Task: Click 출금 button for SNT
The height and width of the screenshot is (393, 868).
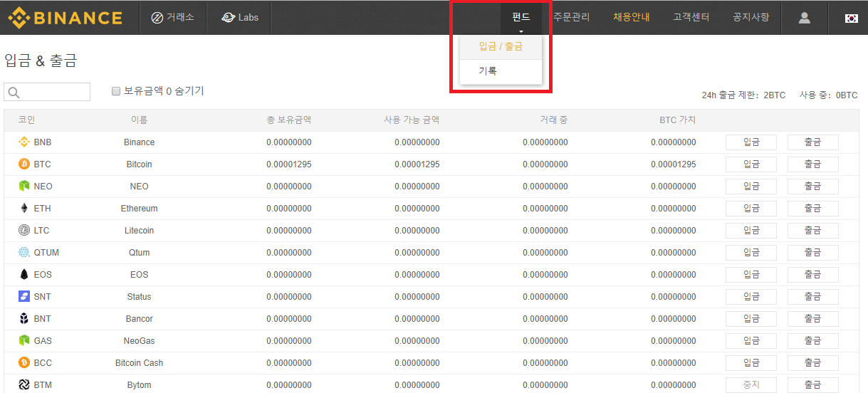Action: point(813,297)
